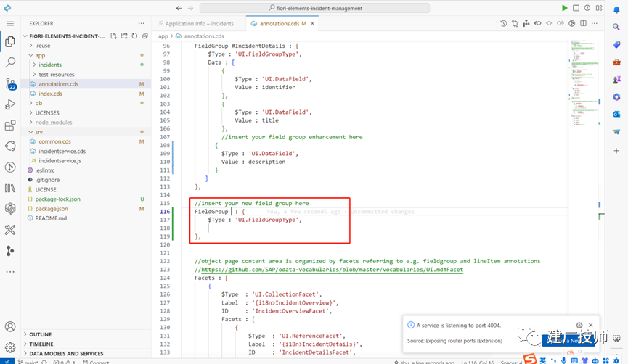Screen dimensions: 628x364
Task: Expand the OUTLINE section
Action: tap(40, 334)
